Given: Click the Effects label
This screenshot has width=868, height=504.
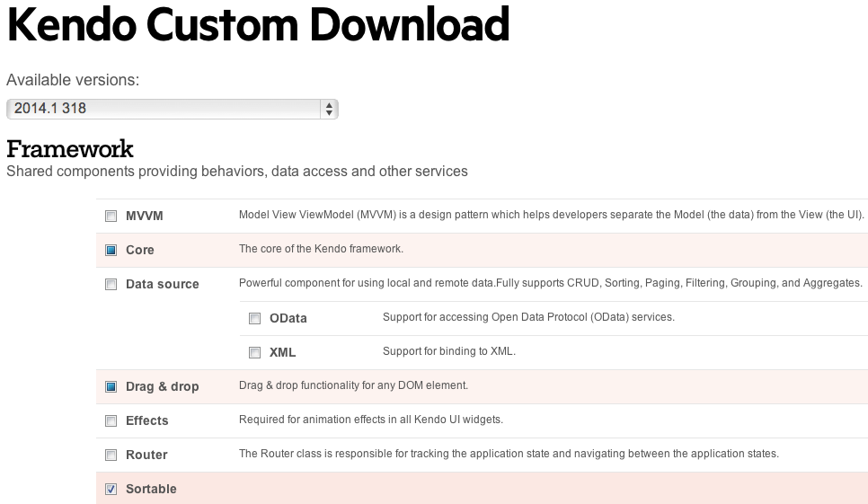Looking at the screenshot, I should click(x=146, y=421).
